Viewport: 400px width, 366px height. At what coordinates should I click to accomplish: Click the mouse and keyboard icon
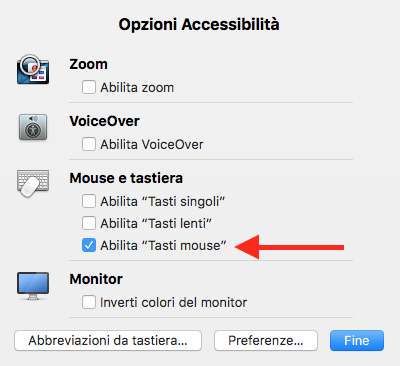(33, 183)
